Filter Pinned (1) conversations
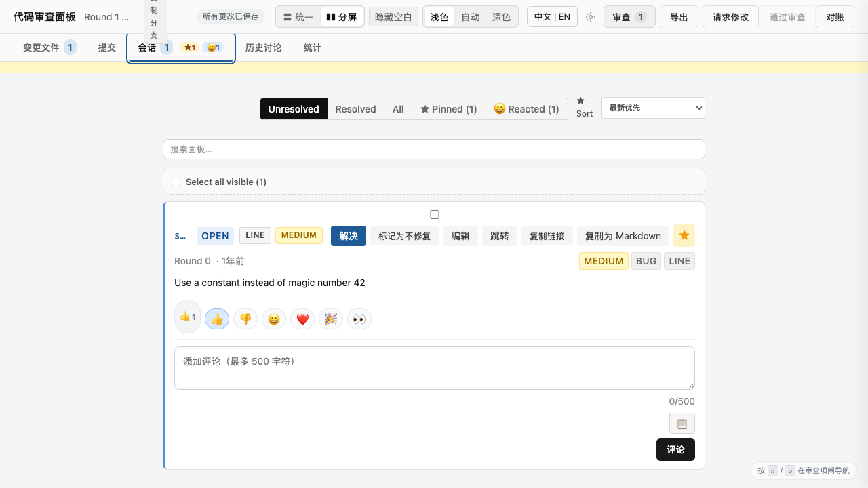Viewport: 868px width, 488px height. (449, 108)
